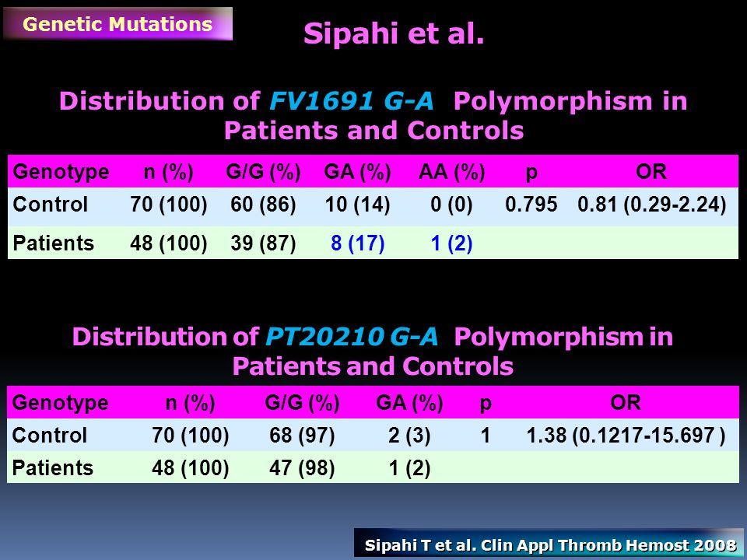Click the 60 (86) cell
The height and width of the screenshot is (560, 747).
point(264,205)
